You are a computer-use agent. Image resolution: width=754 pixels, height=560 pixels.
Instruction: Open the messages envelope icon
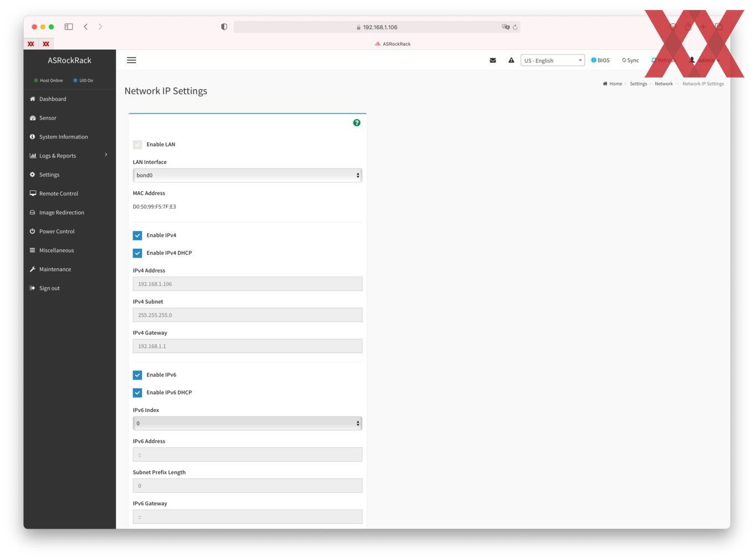point(493,60)
